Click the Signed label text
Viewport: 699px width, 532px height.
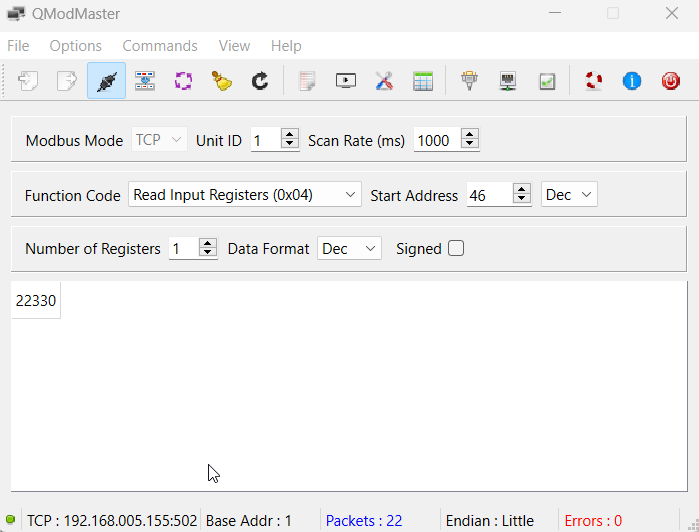pyautogui.click(x=419, y=249)
